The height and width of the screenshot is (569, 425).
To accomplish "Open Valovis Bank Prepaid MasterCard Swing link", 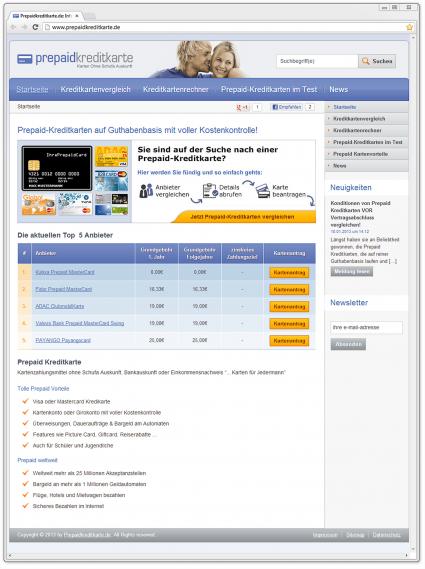I will [79, 323].
